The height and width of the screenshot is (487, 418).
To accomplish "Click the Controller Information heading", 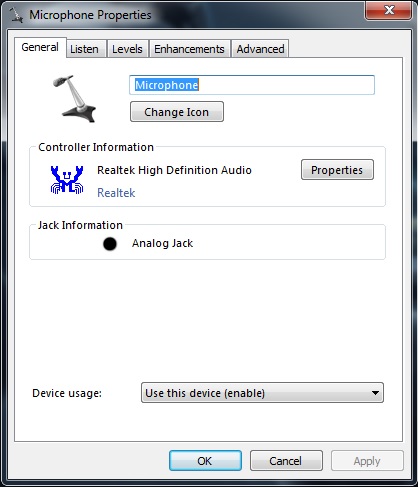I will click(96, 147).
